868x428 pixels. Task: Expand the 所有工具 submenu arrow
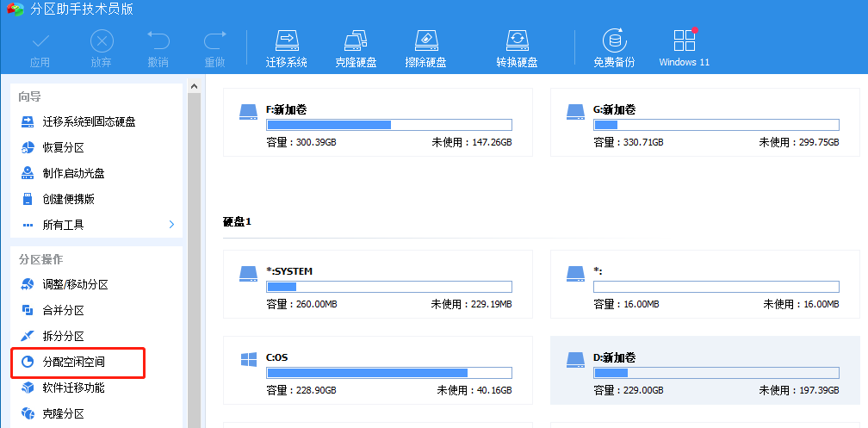pos(171,225)
